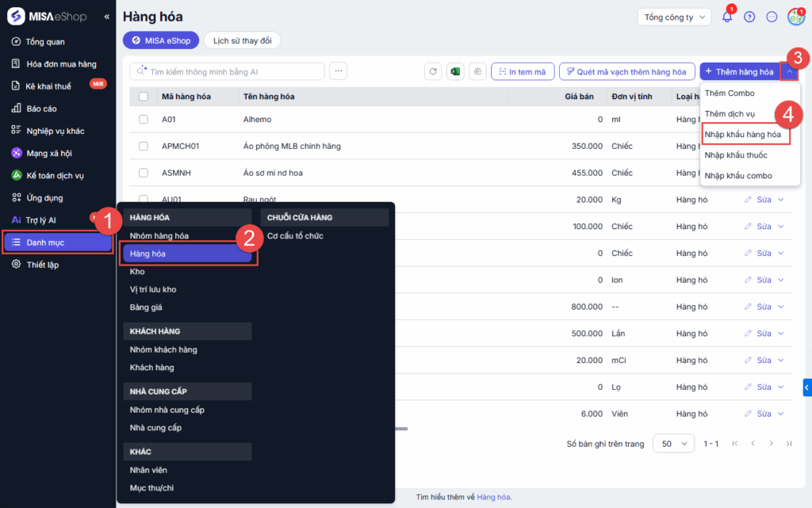
Task: Open the three-dots options beside search
Action: click(339, 71)
